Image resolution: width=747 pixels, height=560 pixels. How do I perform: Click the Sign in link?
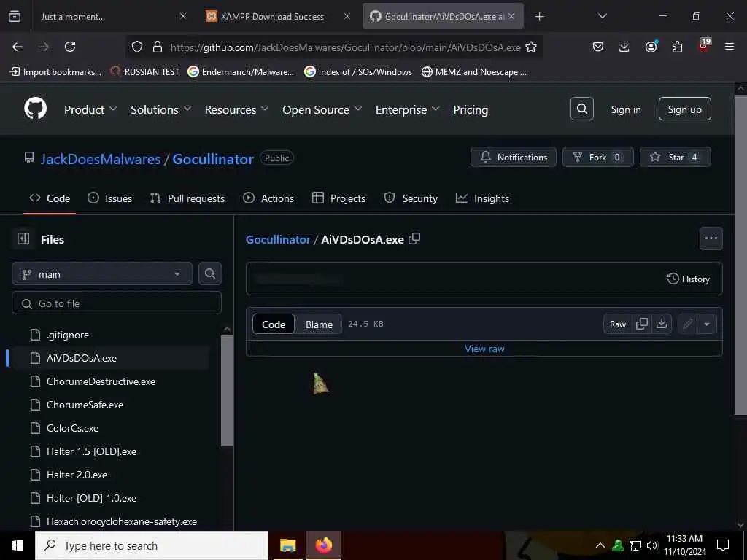pos(625,109)
